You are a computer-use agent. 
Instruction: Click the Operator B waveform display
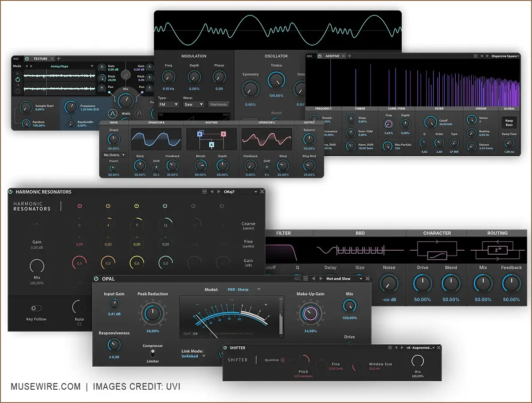(156, 139)
